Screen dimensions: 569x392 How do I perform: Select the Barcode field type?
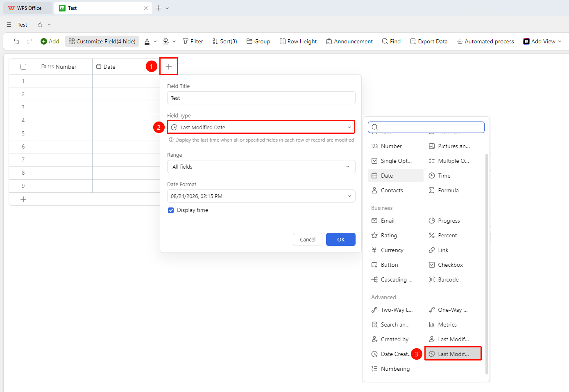tap(444, 279)
